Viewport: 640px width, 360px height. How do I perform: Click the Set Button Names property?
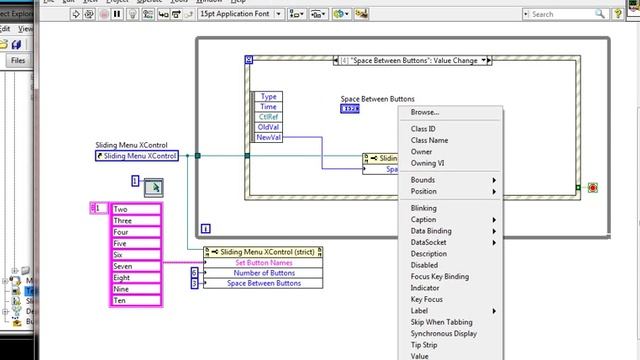263,263
